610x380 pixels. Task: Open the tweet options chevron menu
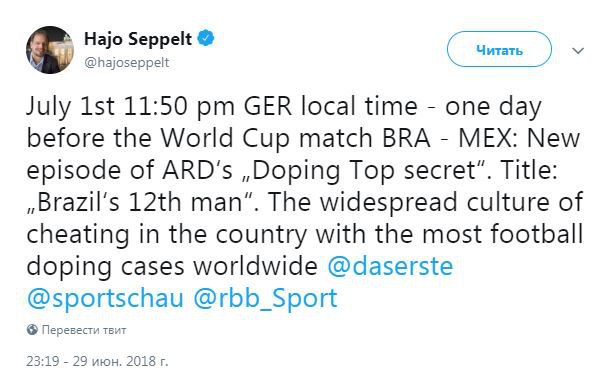(578, 51)
